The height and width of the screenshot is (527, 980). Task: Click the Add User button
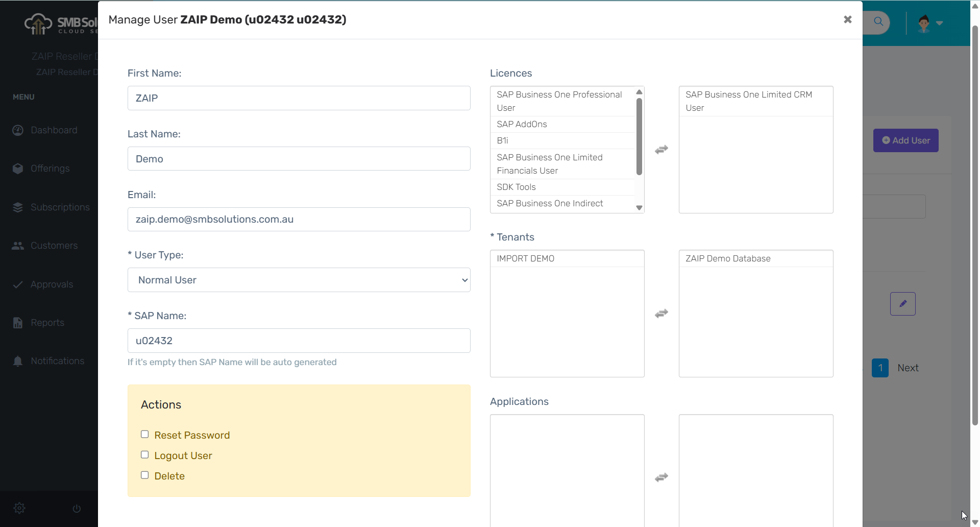tap(906, 140)
